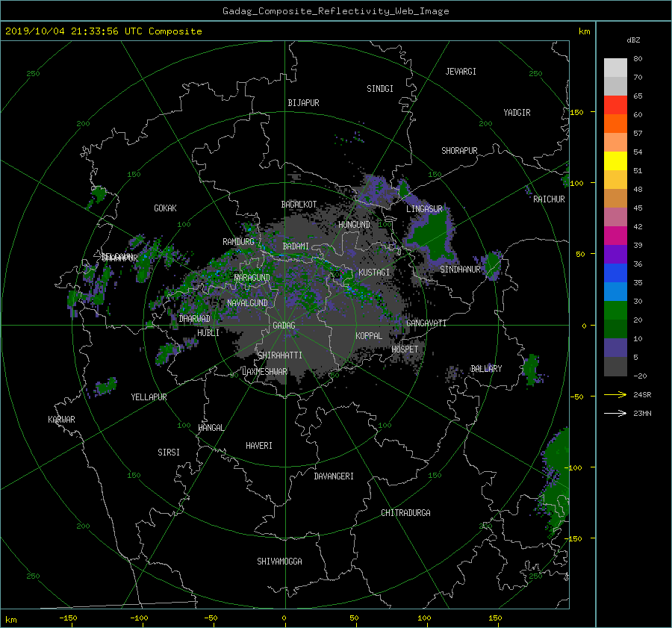
Task: Click the -150 tick on bottom axis
Action: 68,618
